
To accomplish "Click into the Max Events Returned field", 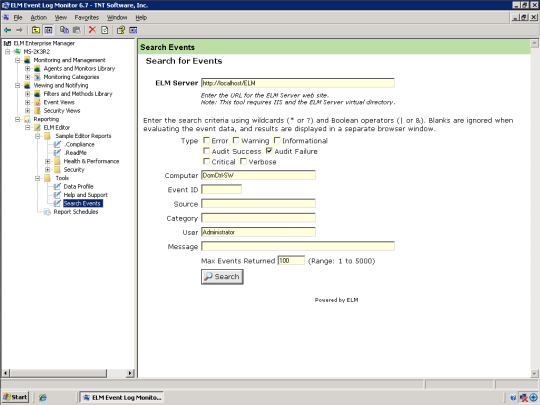I will tap(291, 260).
